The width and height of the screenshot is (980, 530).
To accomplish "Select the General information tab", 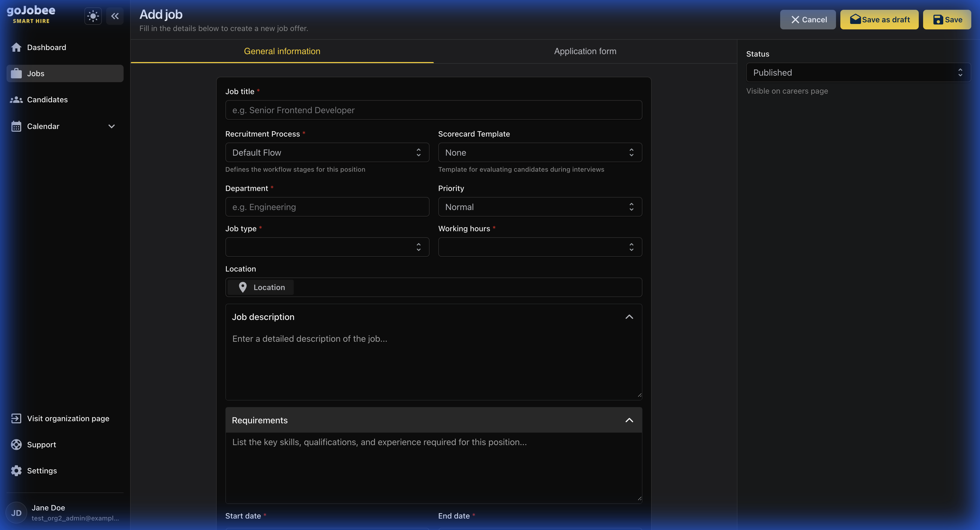I will point(282,51).
